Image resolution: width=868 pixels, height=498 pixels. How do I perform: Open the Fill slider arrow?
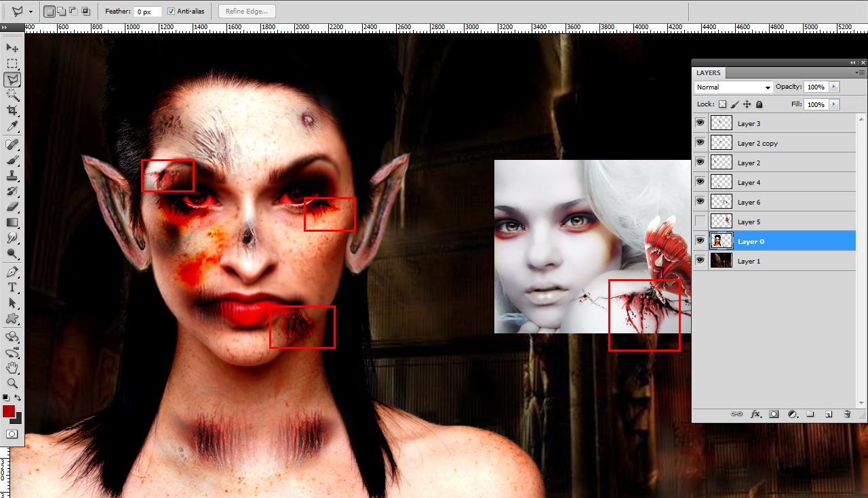coord(833,104)
